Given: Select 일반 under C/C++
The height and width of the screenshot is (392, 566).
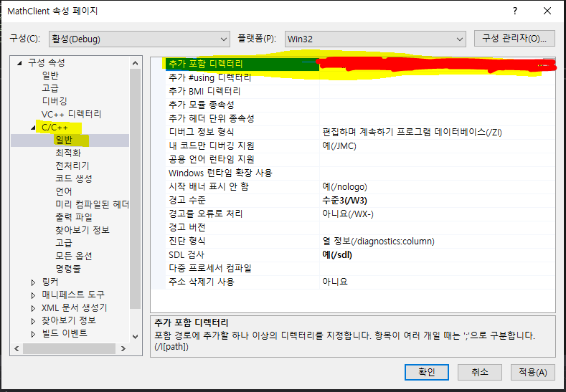Looking at the screenshot, I should (64, 140).
